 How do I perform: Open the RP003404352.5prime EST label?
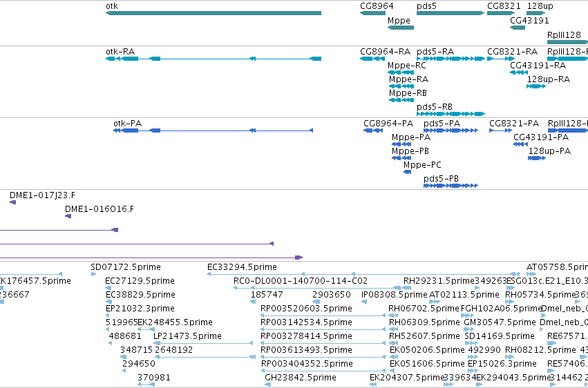click(x=307, y=365)
